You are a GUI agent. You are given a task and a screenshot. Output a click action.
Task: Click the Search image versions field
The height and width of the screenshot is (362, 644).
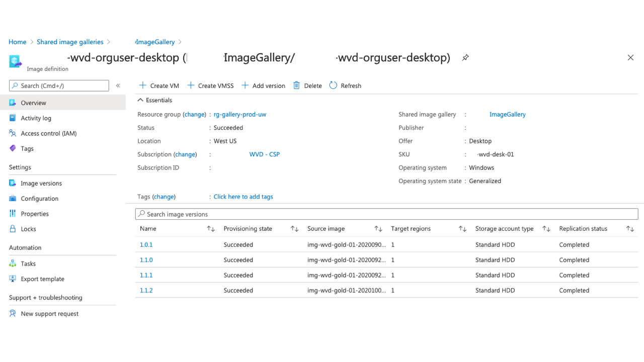(386, 214)
